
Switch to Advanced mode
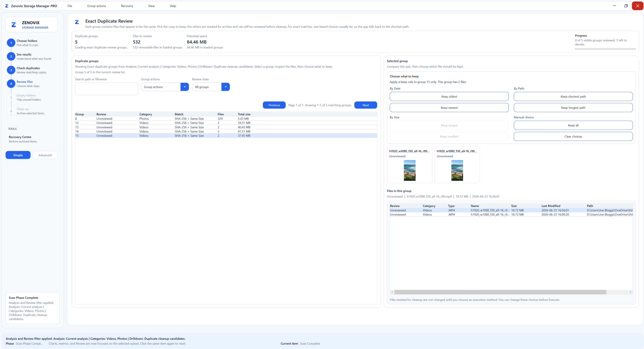[x=45, y=155]
